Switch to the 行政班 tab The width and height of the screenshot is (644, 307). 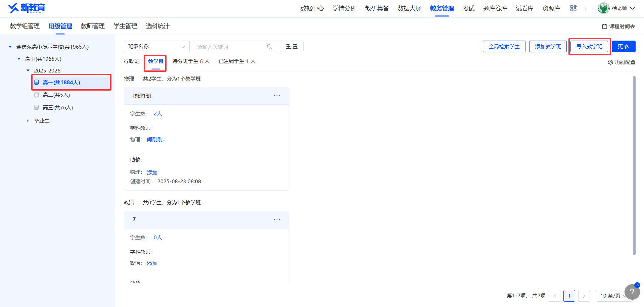(131, 61)
